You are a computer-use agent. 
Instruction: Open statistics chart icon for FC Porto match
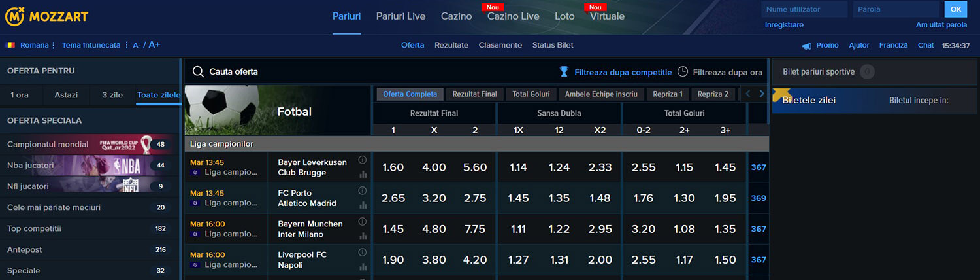pyautogui.click(x=363, y=205)
